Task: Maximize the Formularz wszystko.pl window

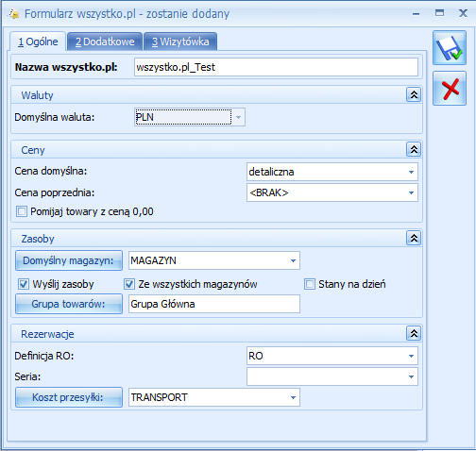Action: click(x=439, y=13)
